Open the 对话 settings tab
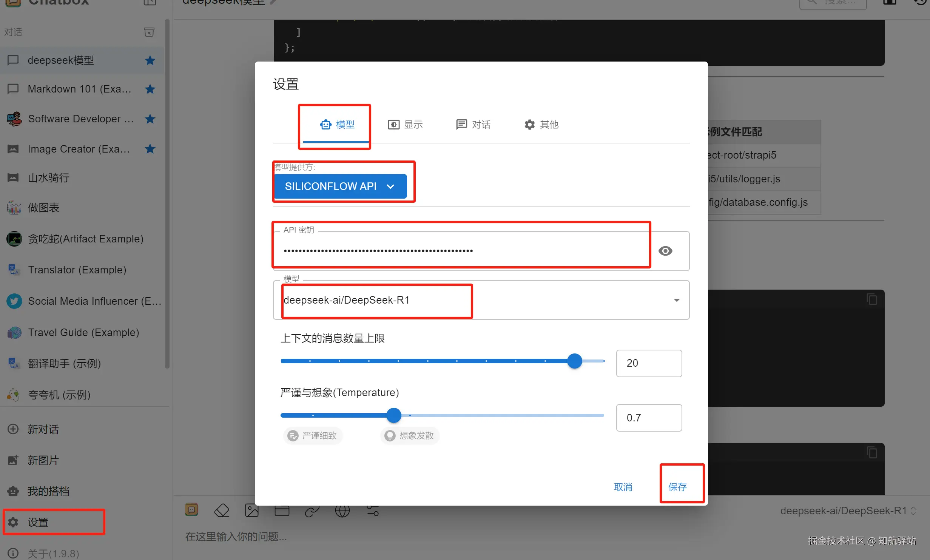 (473, 125)
